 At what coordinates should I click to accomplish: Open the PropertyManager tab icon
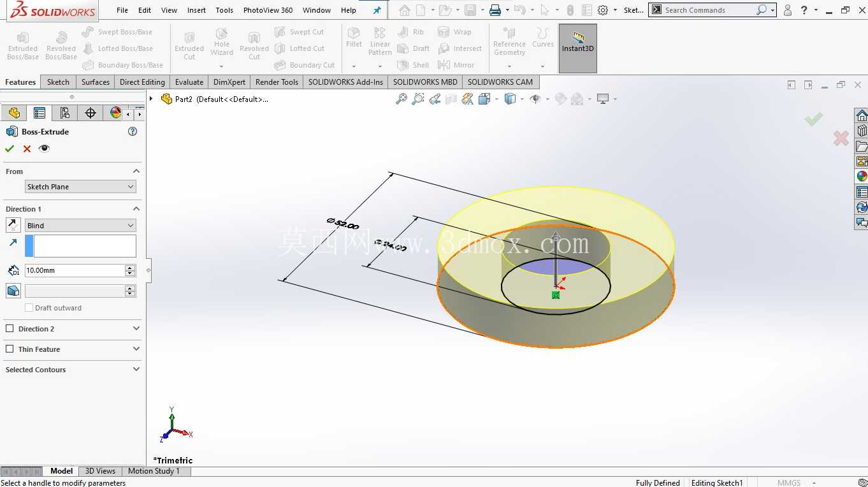click(x=40, y=113)
